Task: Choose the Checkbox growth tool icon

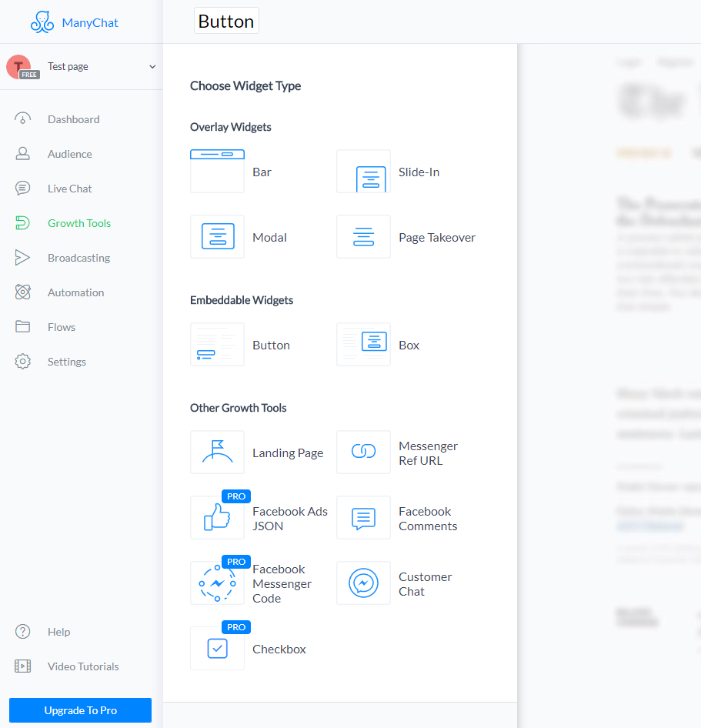Action: (217, 649)
